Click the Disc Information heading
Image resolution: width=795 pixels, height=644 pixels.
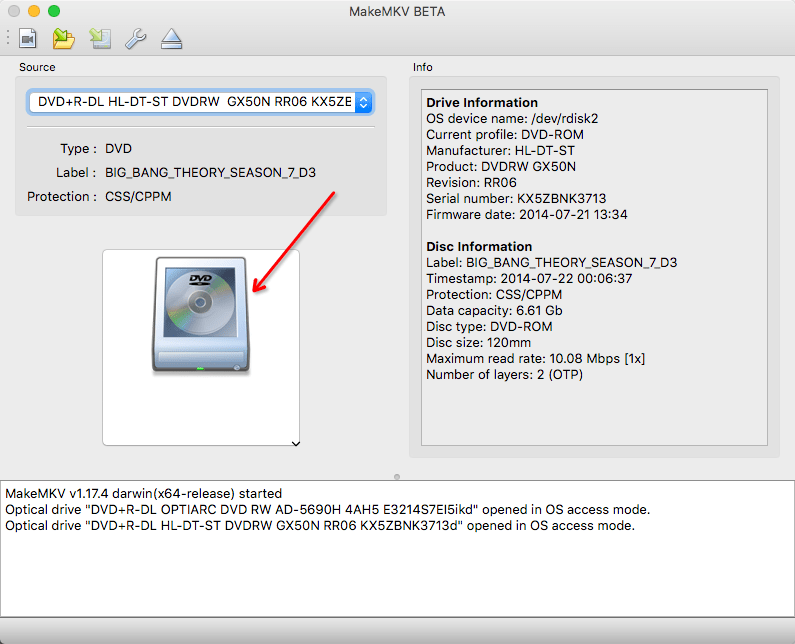coord(479,246)
